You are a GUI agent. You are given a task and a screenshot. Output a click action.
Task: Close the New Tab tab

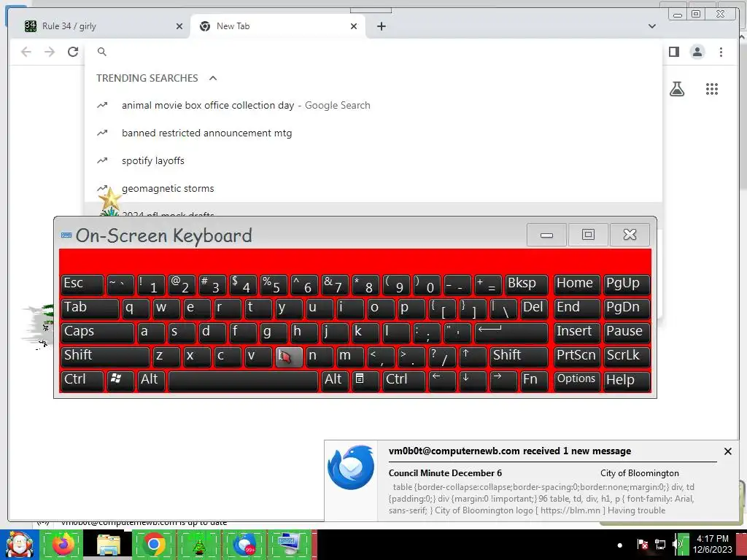click(354, 26)
